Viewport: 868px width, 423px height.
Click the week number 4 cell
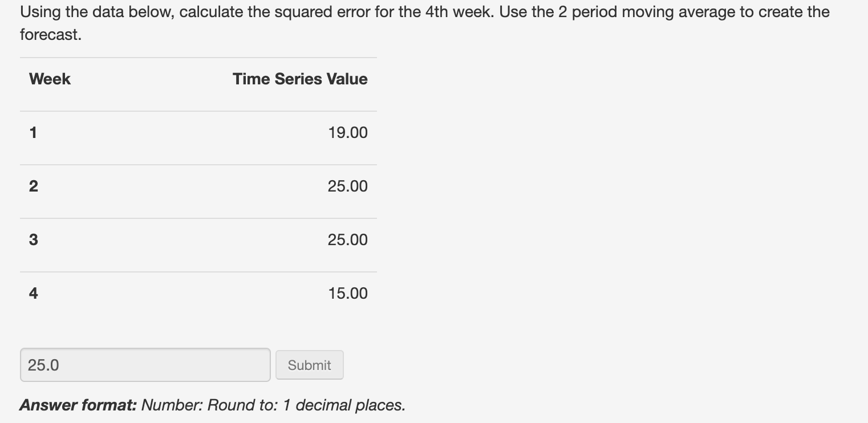(x=33, y=293)
